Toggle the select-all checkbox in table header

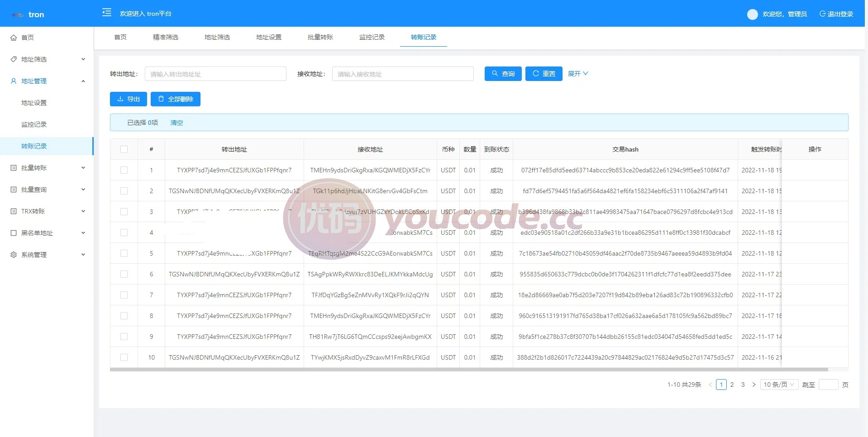[x=124, y=149]
